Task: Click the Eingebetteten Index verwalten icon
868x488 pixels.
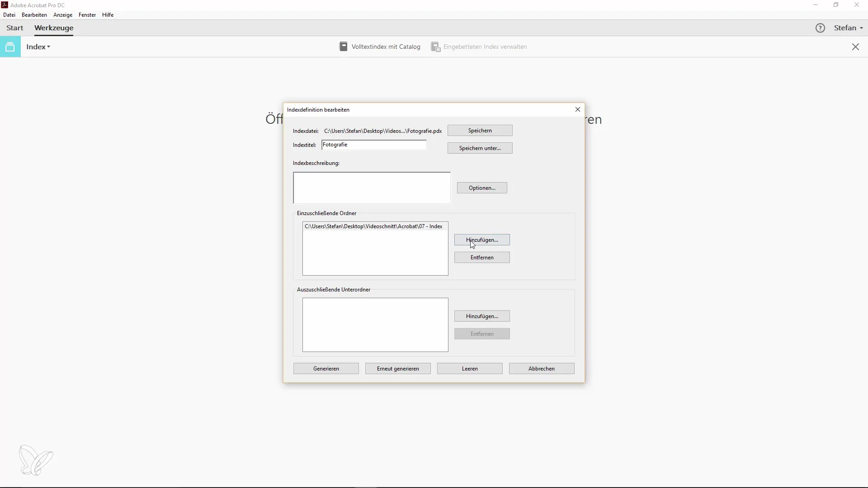Action: point(435,47)
